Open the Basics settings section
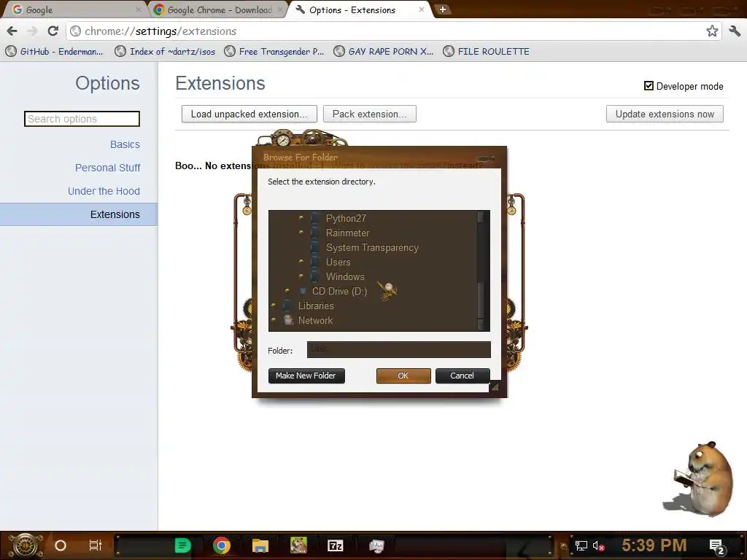747x560 pixels. tap(125, 144)
